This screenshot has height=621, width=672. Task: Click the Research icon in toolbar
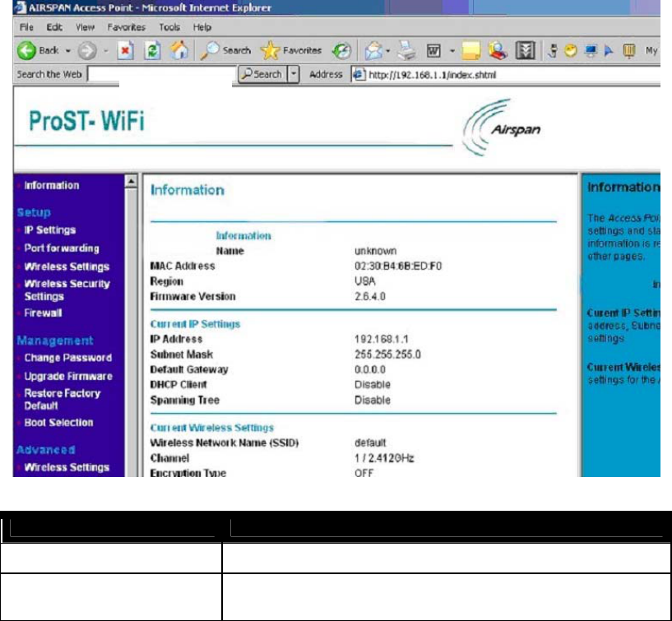(498, 51)
